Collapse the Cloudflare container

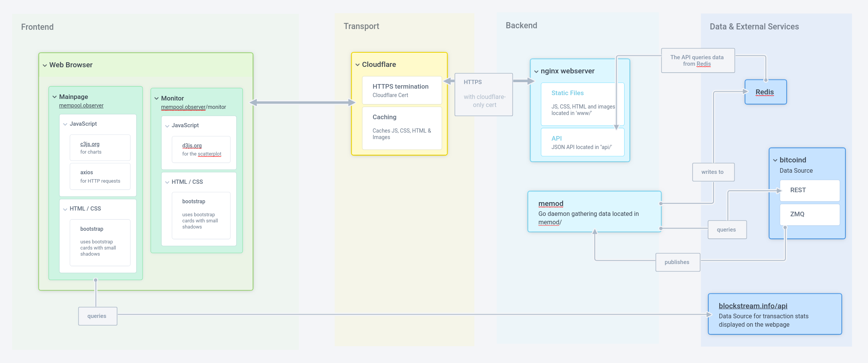tap(357, 64)
